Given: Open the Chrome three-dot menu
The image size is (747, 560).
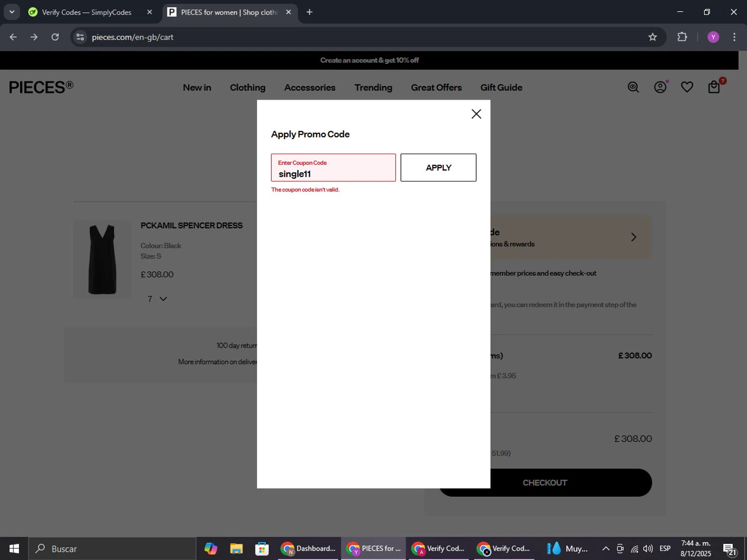Looking at the screenshot, I should pyautogui.click(x=734, y=37).
